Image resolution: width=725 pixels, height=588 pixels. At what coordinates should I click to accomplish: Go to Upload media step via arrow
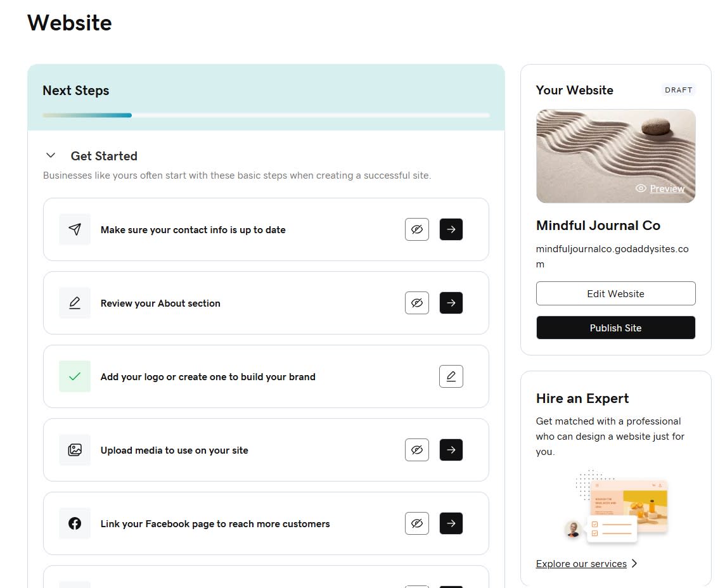[x=451, y=450]
